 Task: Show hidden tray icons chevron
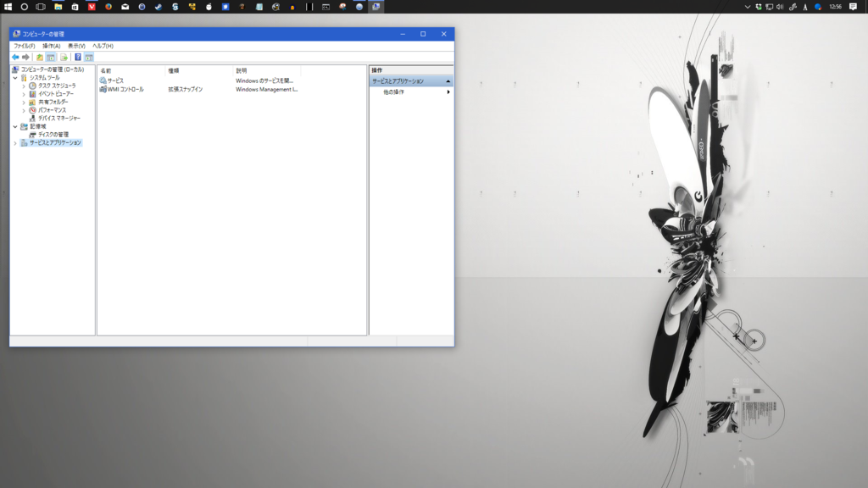point(748,7)
